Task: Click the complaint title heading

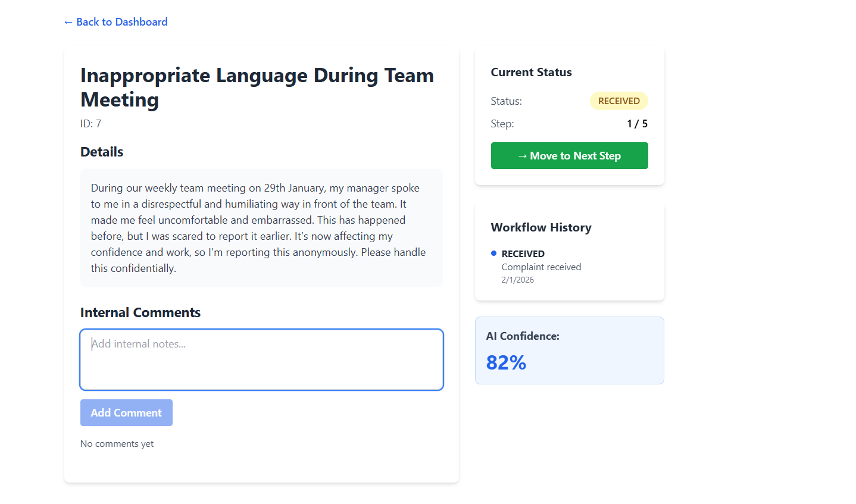Action: coord(257,87)
